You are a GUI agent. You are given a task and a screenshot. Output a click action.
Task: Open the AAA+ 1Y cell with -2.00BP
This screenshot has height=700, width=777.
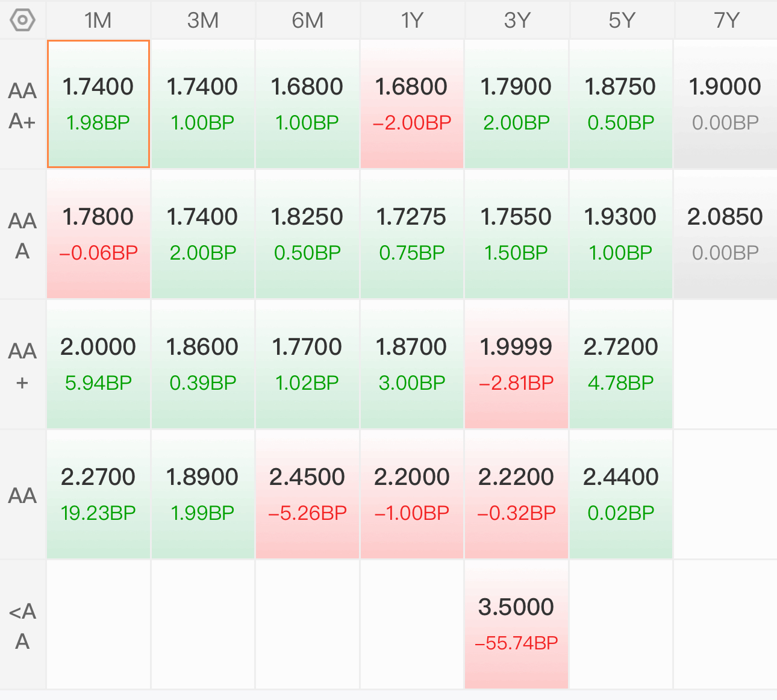(x=412, y=104)
